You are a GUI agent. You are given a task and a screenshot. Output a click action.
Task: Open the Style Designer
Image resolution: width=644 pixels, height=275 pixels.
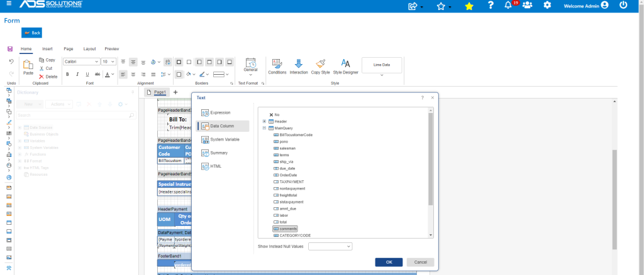tap(346, 67)
